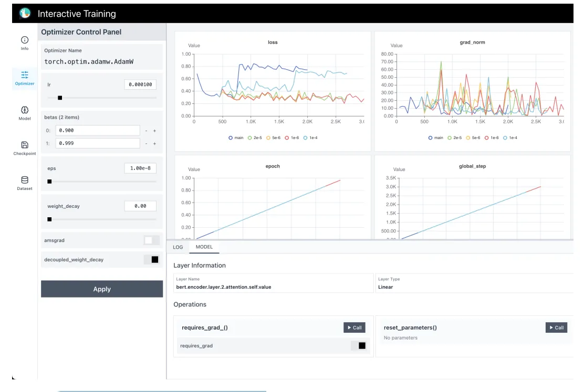Disable the decoupled_weight_decay toggle
Image resolution: width=584 pixels, height=392 pixels.
coord(151,259)
